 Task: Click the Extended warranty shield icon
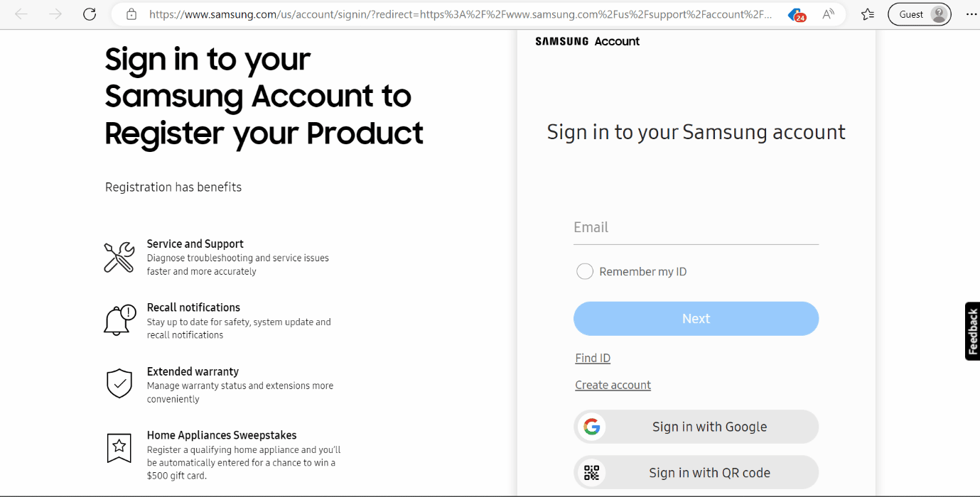(119, 384)
